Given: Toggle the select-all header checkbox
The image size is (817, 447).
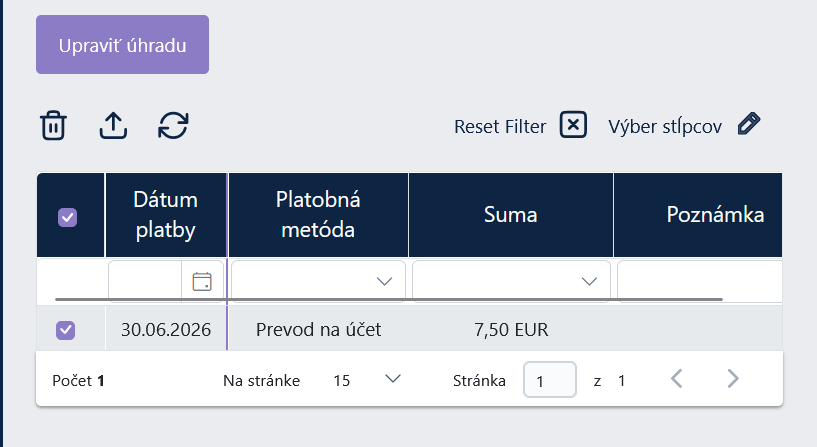Looking at the screenshot, I should coord(67,217).
